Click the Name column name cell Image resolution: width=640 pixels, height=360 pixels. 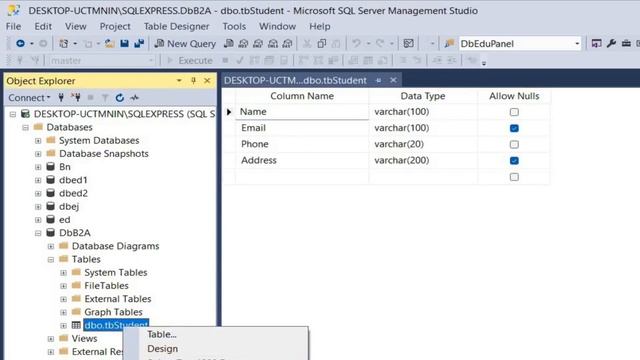click(302, 112)
